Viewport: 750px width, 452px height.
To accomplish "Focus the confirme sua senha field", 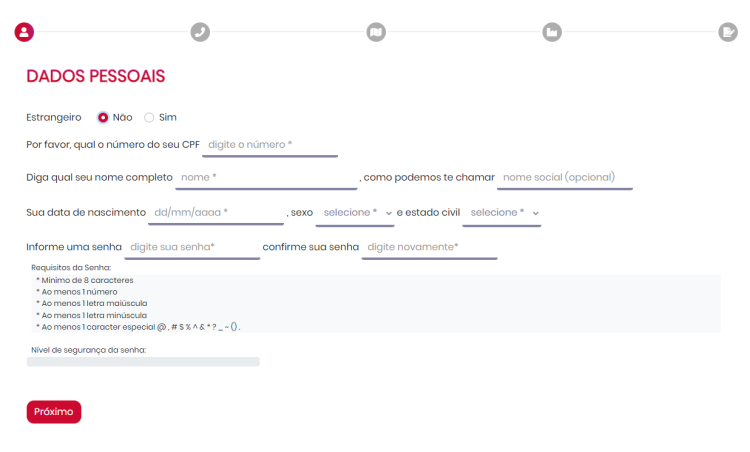I will [x=429, y=247].
